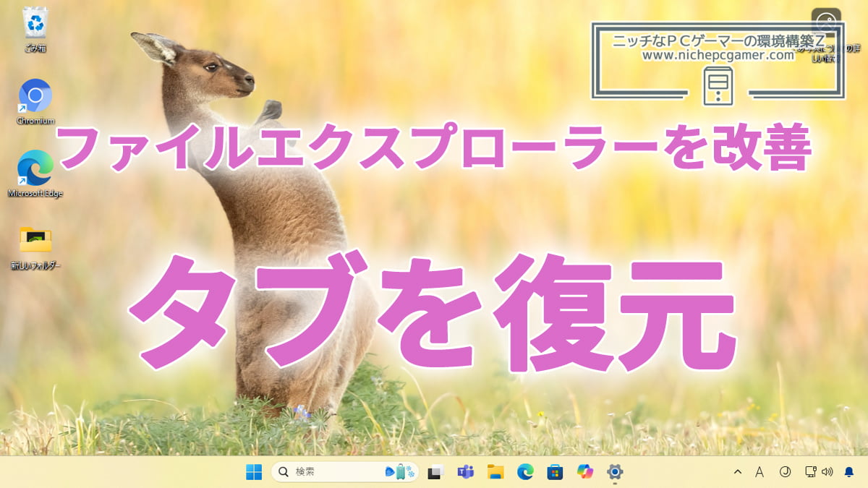Open Task View from the taskbar

[435, 472]
